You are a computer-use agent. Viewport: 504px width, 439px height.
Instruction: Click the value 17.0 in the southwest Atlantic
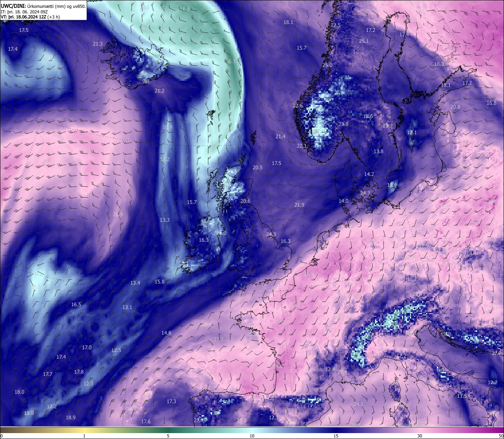87,347
